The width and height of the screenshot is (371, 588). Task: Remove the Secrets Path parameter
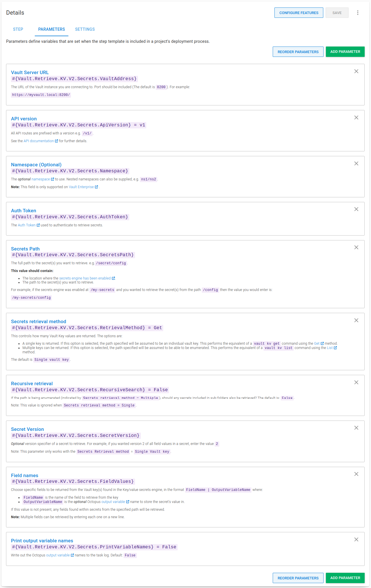coord(356,248)
